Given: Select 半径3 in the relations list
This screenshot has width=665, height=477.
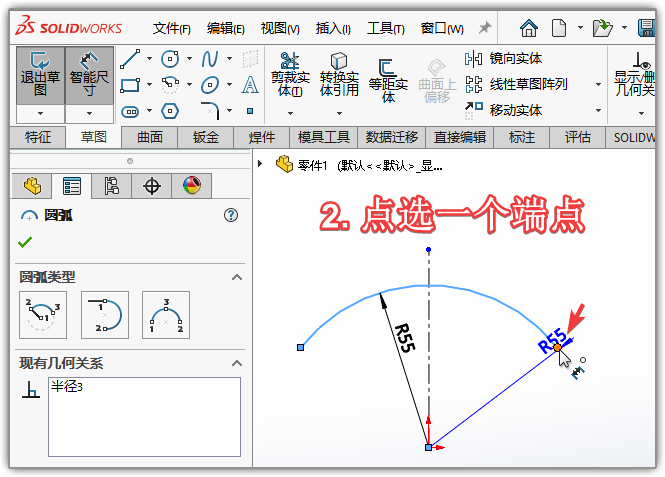Looking at the screenshot, I should 67,387.
